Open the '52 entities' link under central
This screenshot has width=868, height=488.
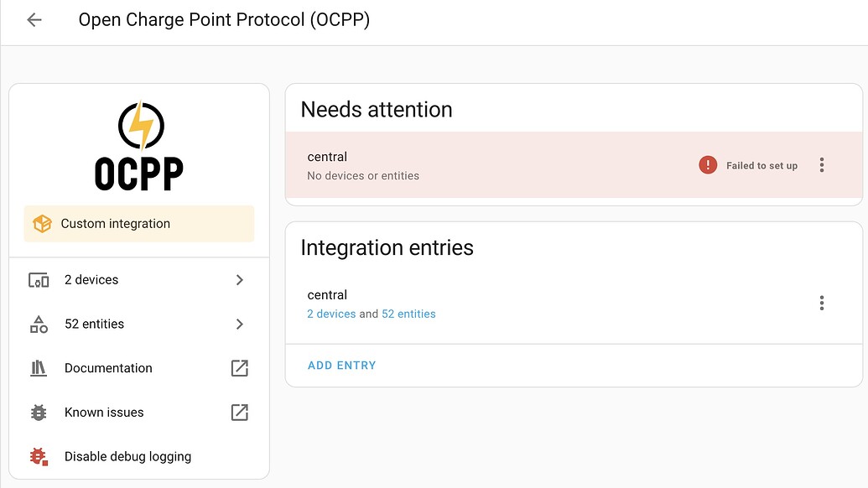pos(410,314)
